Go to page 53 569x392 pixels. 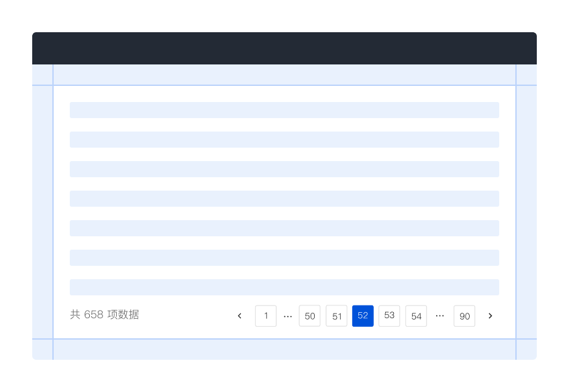click(x=389, y=315)
